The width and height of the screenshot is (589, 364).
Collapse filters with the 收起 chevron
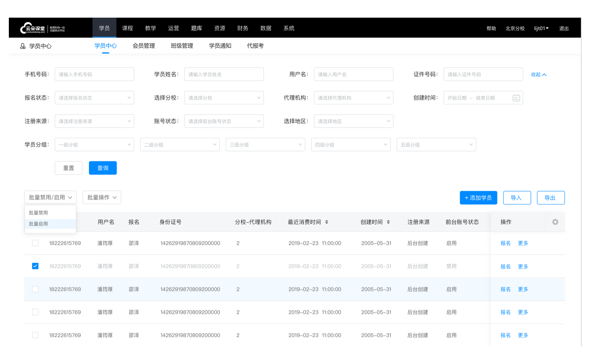pyautogui.click(x=539, y=74)
